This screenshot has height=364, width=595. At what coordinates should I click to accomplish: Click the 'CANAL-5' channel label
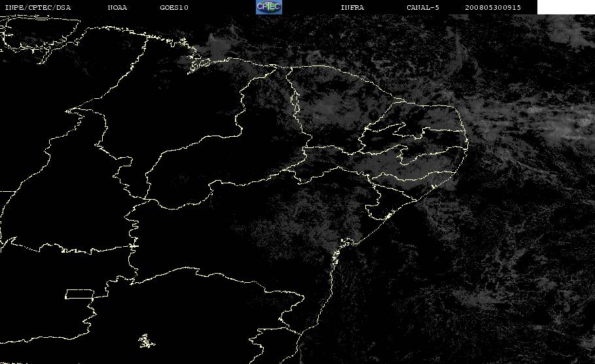423,7
